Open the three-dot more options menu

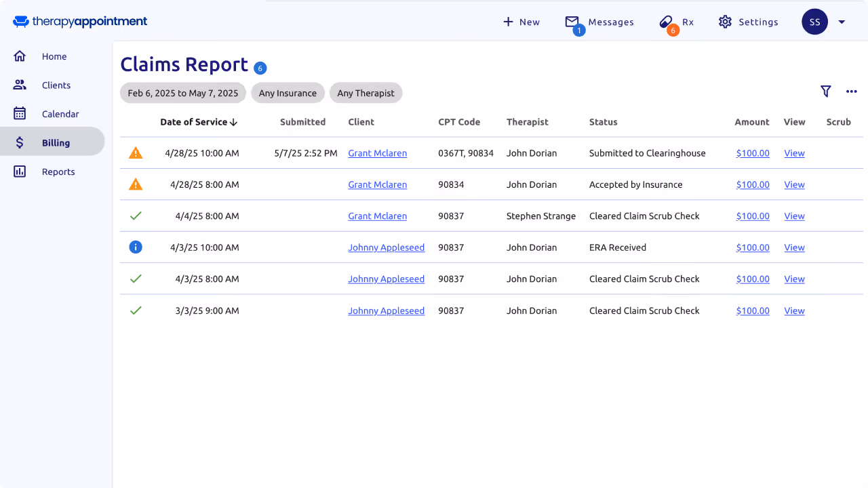852,91
